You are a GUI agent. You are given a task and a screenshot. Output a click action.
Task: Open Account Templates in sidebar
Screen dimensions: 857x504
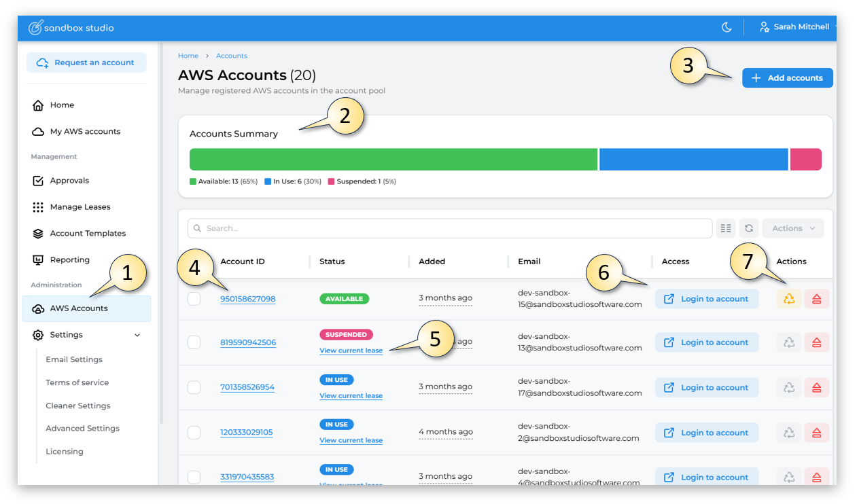coord(88,234)
